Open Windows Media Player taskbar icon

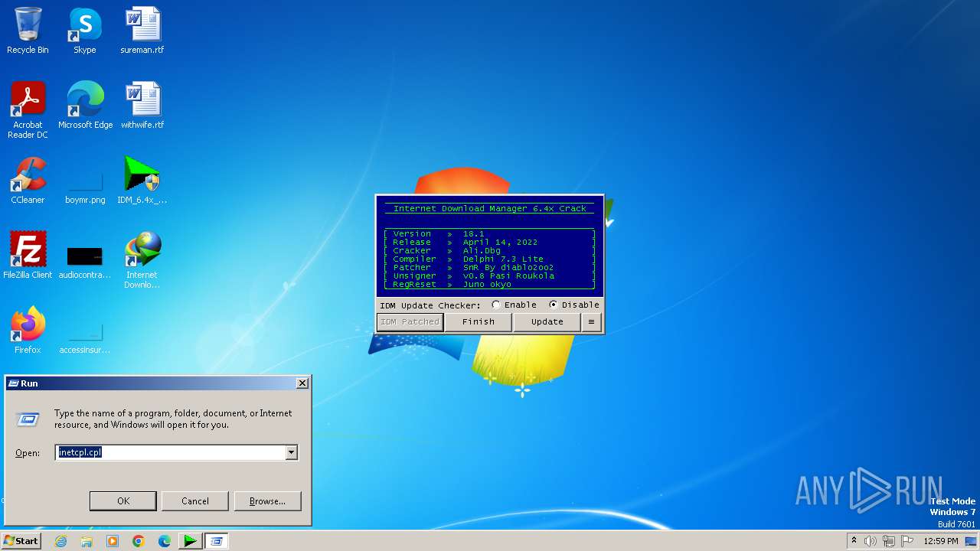click(113, 541)
